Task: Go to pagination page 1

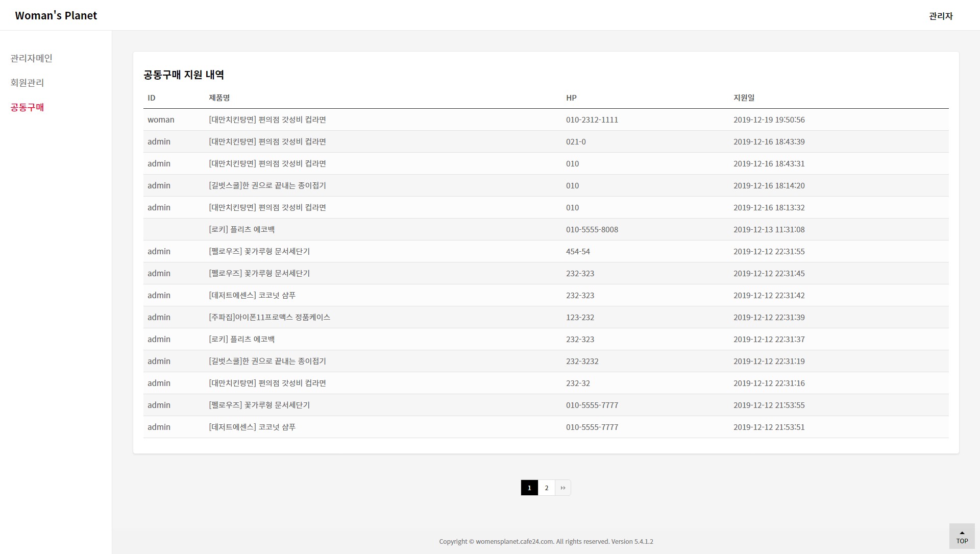Action: pos(529,488)
